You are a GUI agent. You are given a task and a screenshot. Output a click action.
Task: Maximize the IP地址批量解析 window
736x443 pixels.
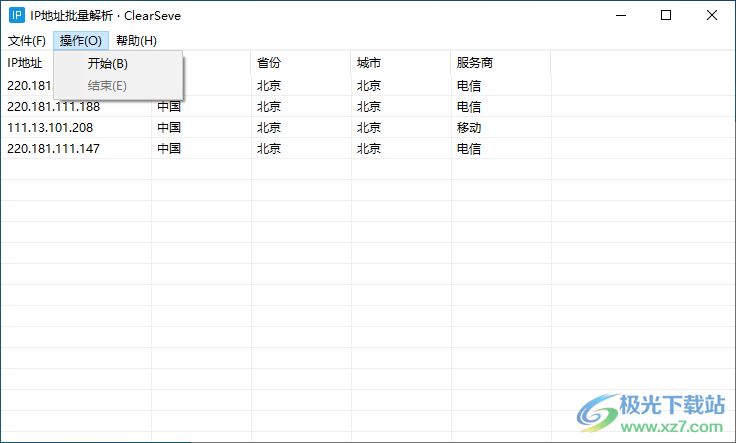tap(666, 15)
